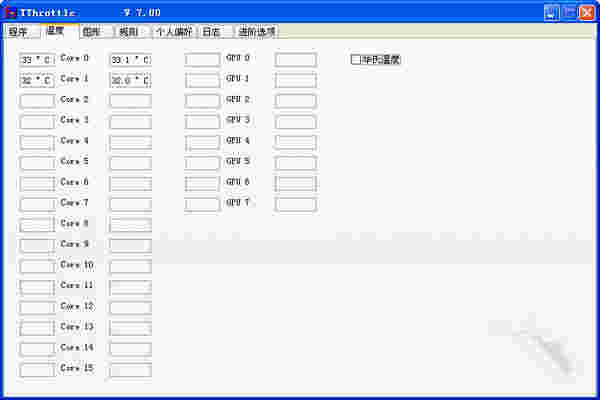Click the empty field right of Core 7
The width and height of the screenshot is (600, 400).
click(x=130, y=204)
